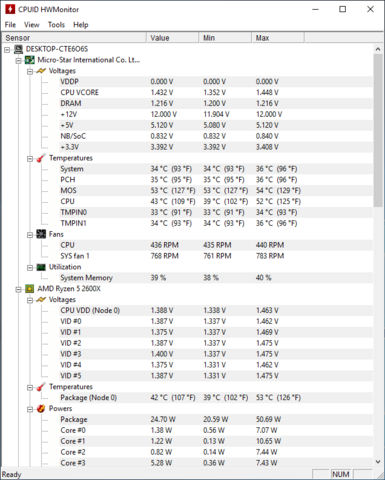Image resolution: width=385 pixels, height=480 pixels.
Task: Open the Tools menu
Action: (56, 25)
